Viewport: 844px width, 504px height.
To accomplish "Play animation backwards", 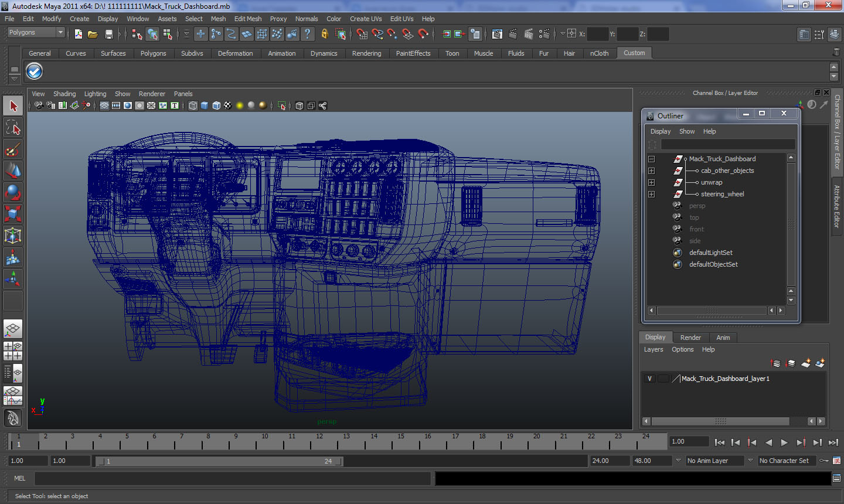I will pos(768,442).
